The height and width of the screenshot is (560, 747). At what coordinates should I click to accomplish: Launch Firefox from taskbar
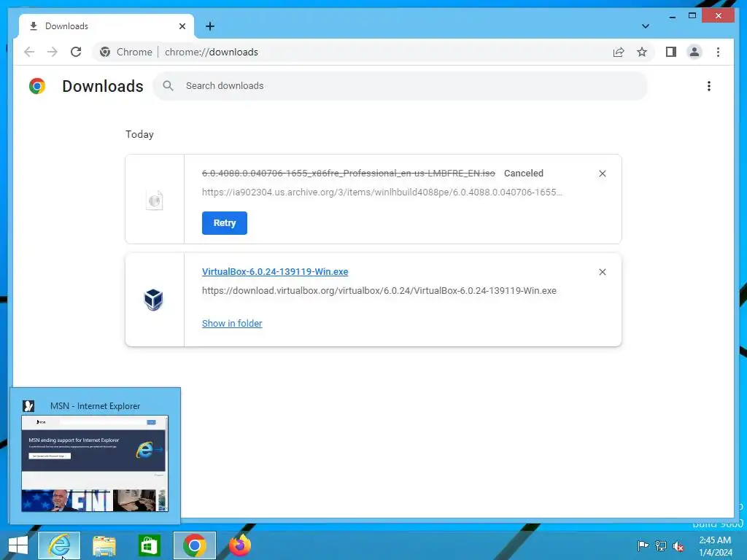coord(239,545)
